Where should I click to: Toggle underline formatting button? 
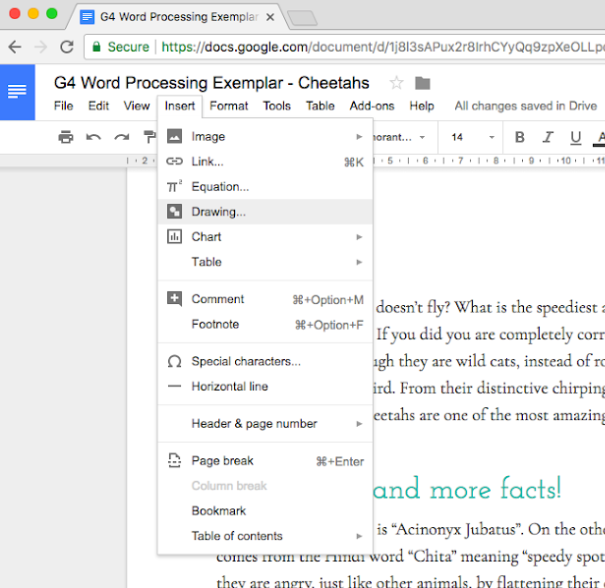tap(575, 137)
